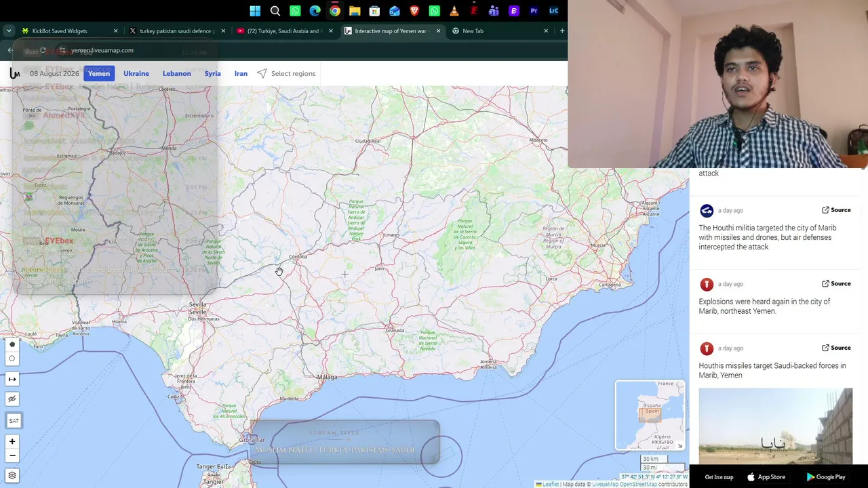Click the Get live map link

click(719, 477)
